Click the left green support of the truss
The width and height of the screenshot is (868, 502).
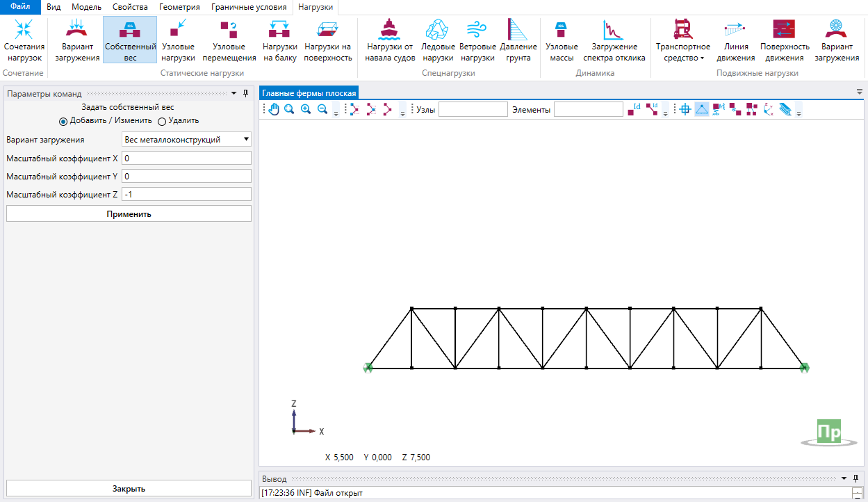tap(368, 368)
